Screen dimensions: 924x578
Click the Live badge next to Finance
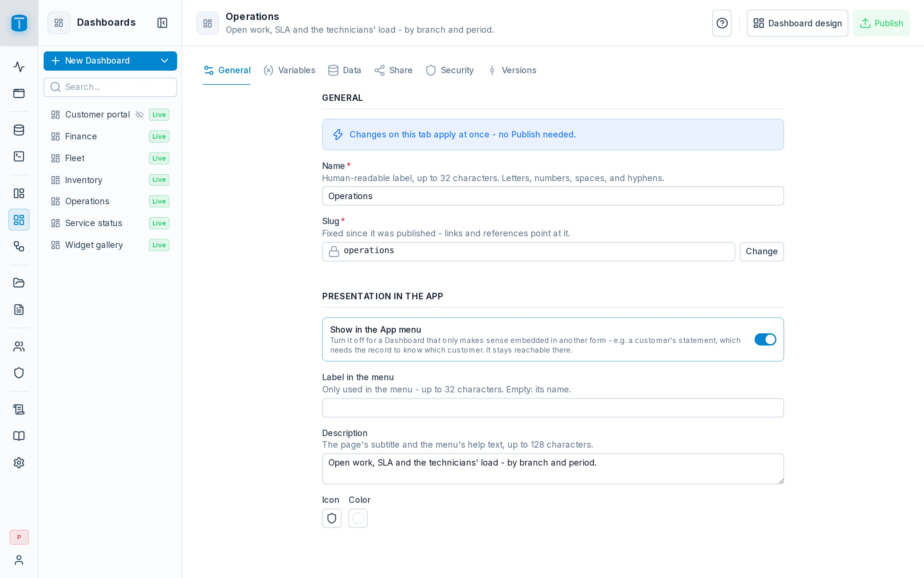159,136
